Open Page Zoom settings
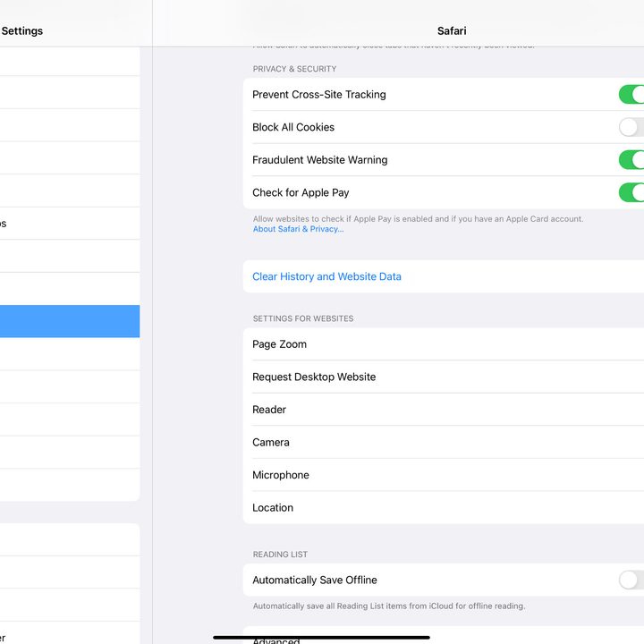644x644 pixels. coord(444,344)
